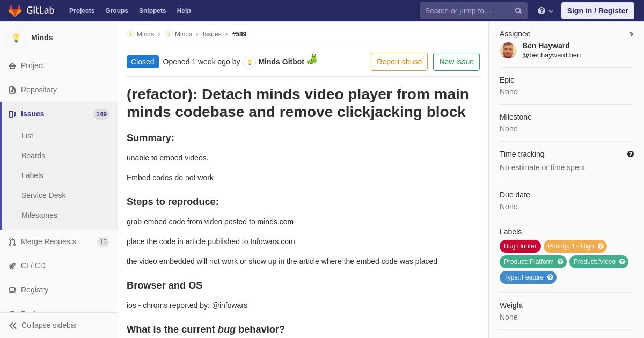Click the Sign in / Register button
Viewport: 644px width, 338px height.
coord(597,11)
